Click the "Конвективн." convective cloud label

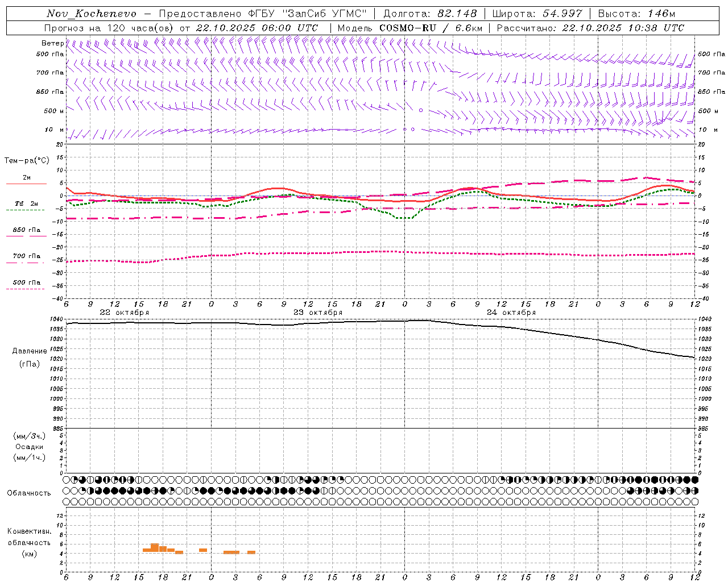coord(30,531)
